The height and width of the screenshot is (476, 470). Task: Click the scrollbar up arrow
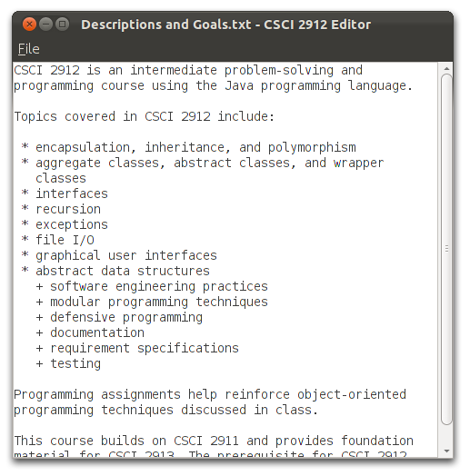(446, 69)
